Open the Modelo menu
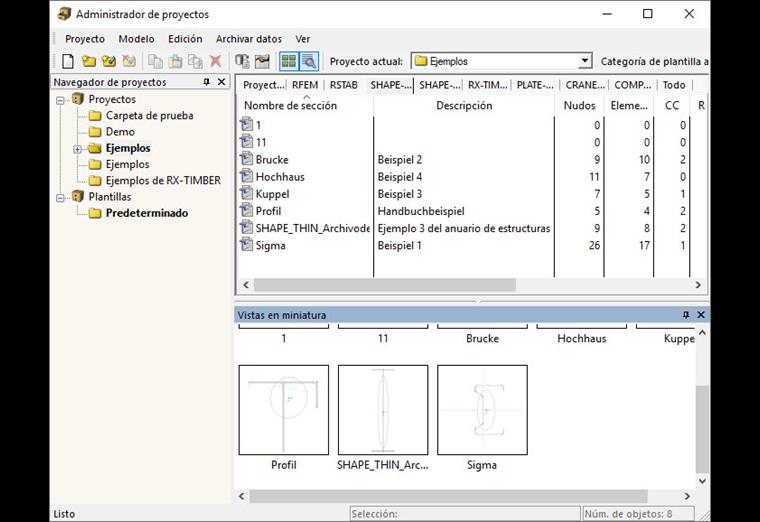 (x=136, y=39)
